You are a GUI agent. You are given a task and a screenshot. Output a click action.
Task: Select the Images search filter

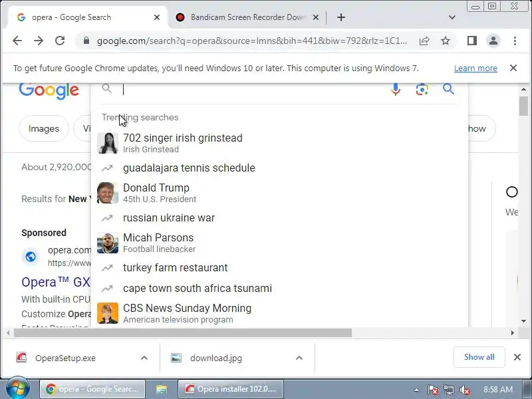44,128
